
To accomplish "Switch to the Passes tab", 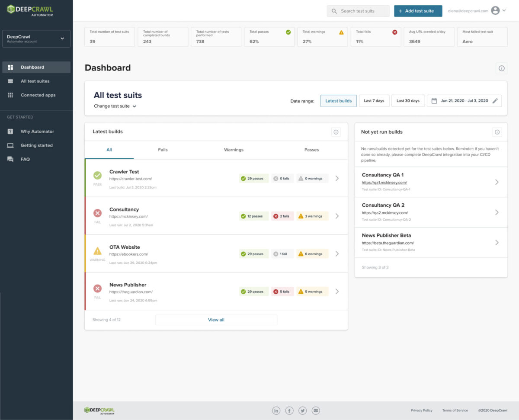I will [311, 150].
